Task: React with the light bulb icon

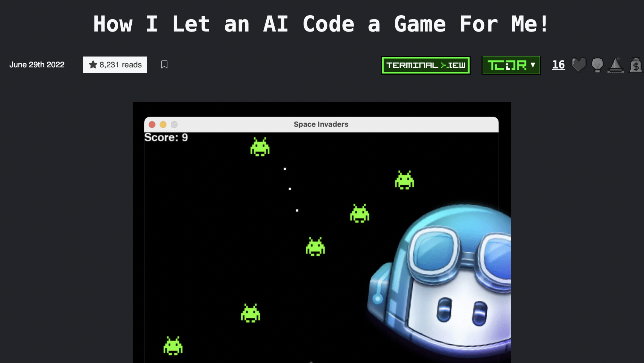Action: pos(597,65)
